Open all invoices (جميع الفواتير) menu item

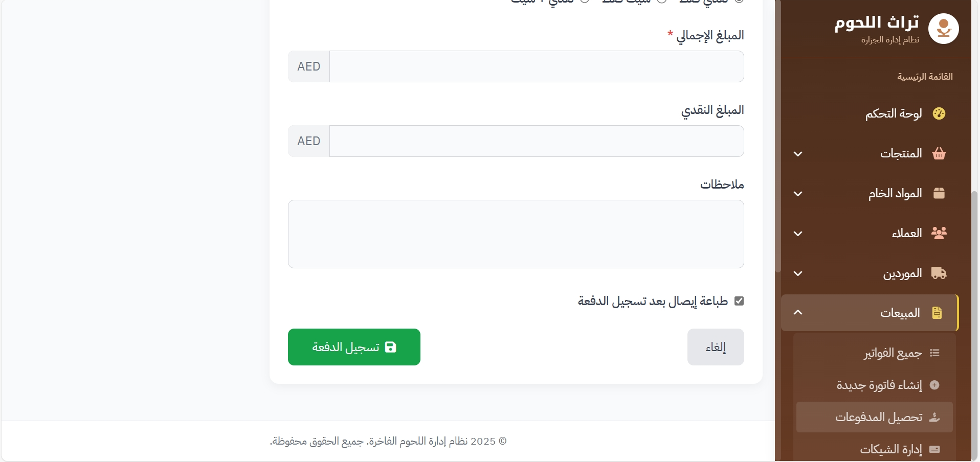892,353
